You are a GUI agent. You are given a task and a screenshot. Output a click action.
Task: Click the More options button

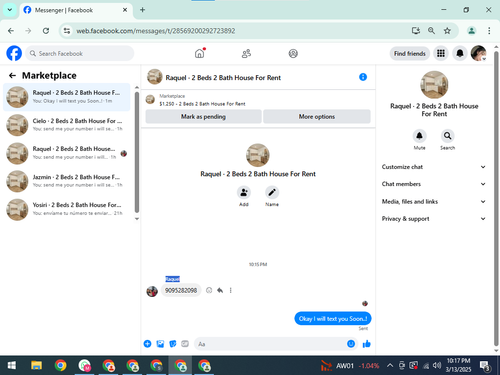pos(317,117)
